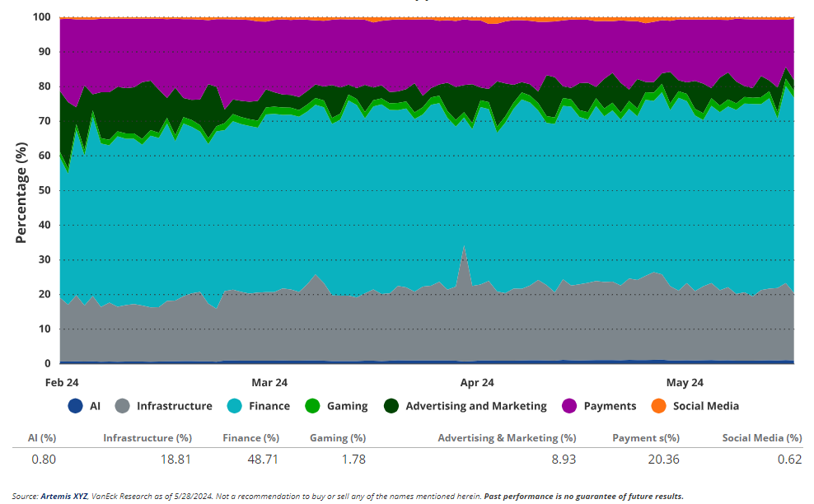Click the Gaming (%) column header
The width and height of the screenshot is (814, 504).
[338, 438]
